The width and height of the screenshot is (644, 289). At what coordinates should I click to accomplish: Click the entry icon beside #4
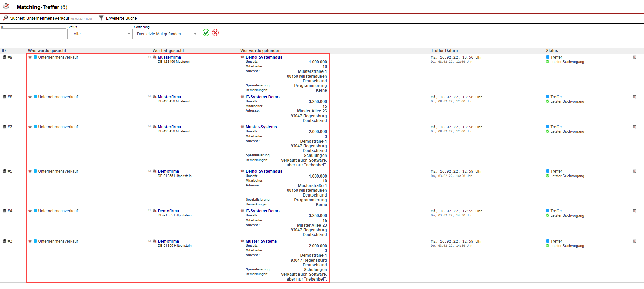tap(4, 211)
